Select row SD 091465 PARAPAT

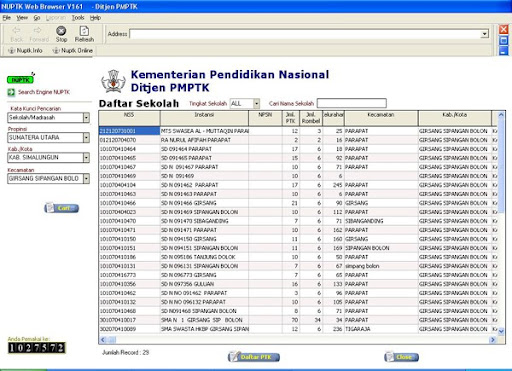coord(298,158)
